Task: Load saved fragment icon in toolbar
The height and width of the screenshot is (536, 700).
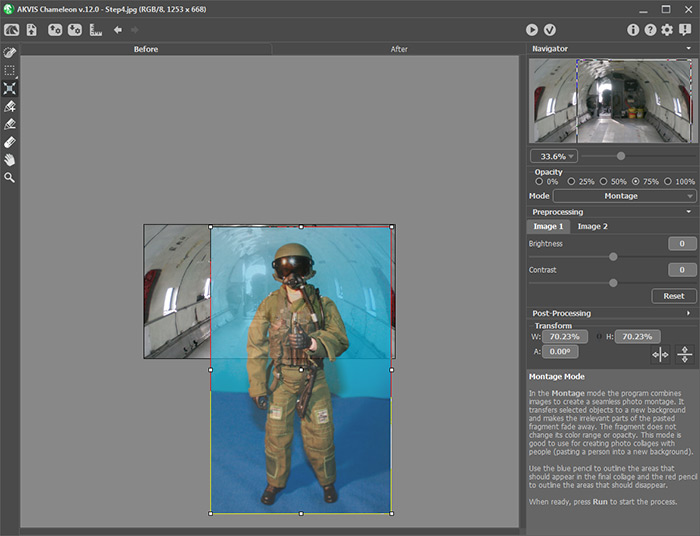Action: (x=55, y=30)
